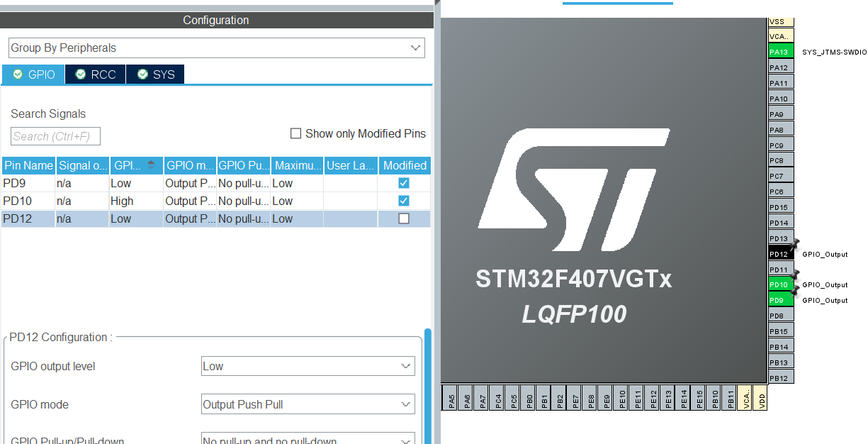
Task: Open the RCC tab
Action: click(x=96, y=74)
